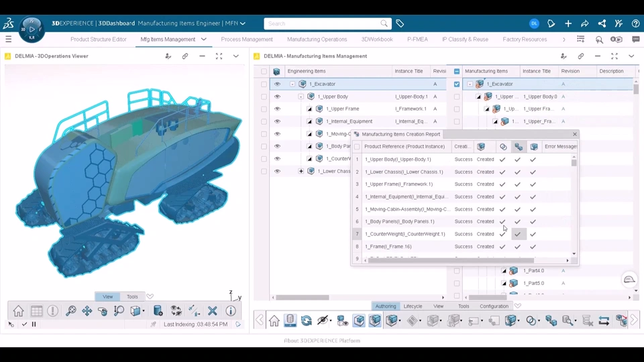644x362 pixels.
Task: Click the database settings cylinder icon in viewer
Action: (x=158, y=310)
